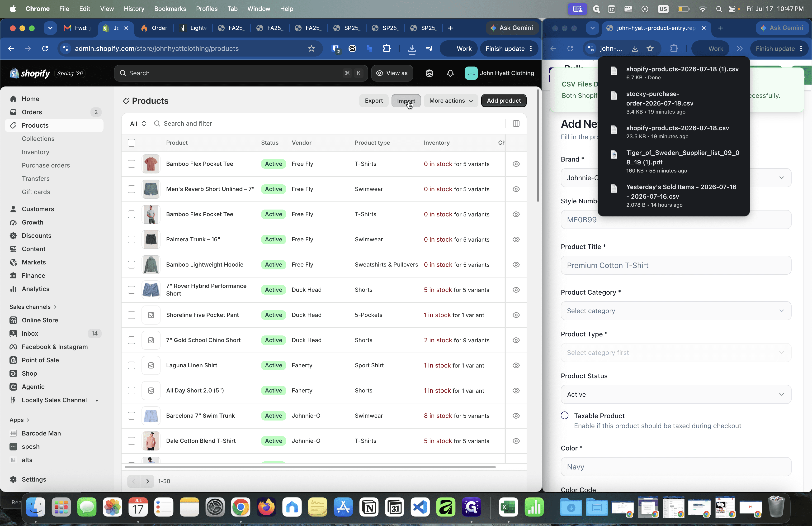This screenshot has height=526, width=812.
Task: Open Home in Shopify sidebar
Action: [30, 99]
